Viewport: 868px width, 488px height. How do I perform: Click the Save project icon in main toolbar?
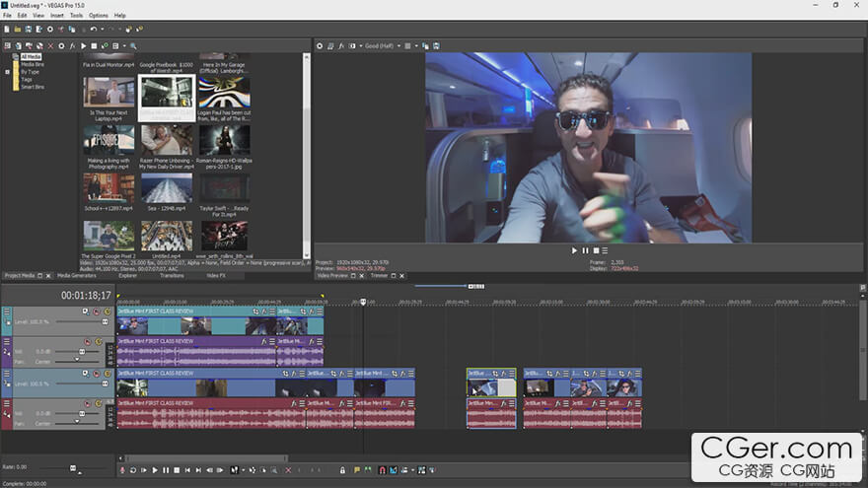click(30, 30)
